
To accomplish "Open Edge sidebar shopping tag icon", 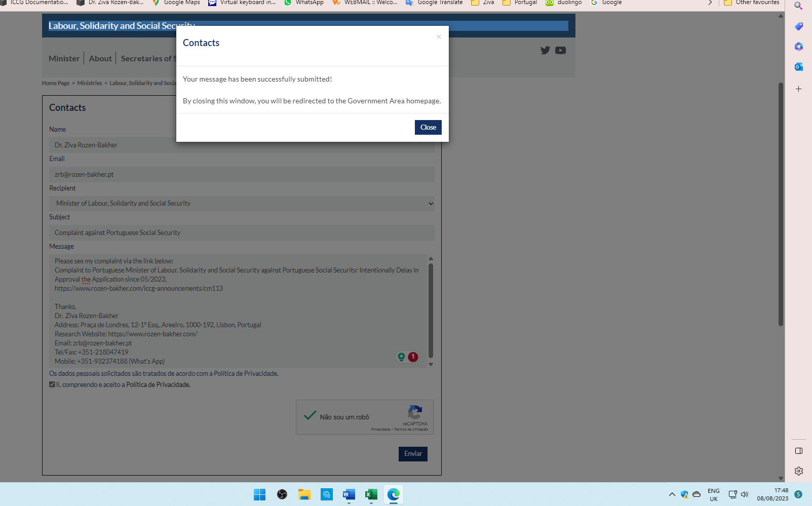I will tap(798, 26).
